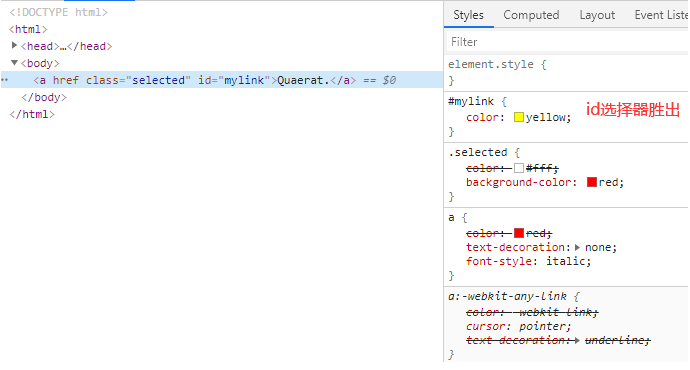Click the styles Filter input field
The image size is (690, 370).
tap(568, 42)
